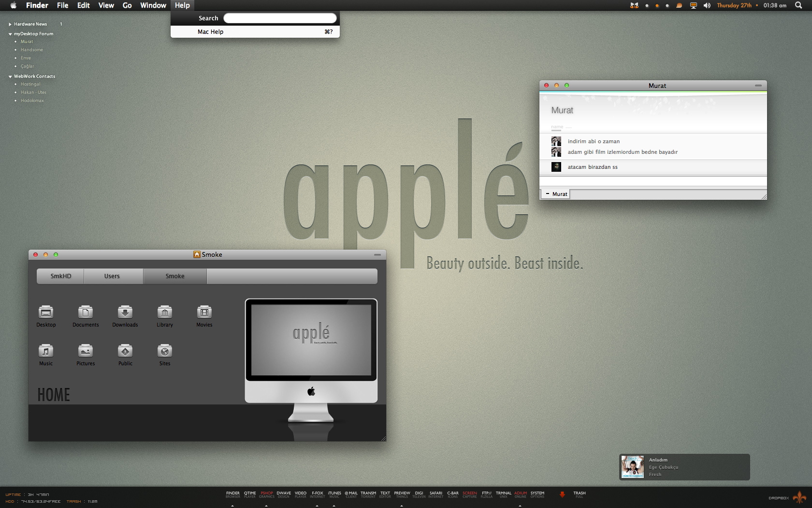Image resolution: width=812 pixels, height=508 pixels.
Task: Launch QTIME Player from the dock
Action: pos(250,494)
